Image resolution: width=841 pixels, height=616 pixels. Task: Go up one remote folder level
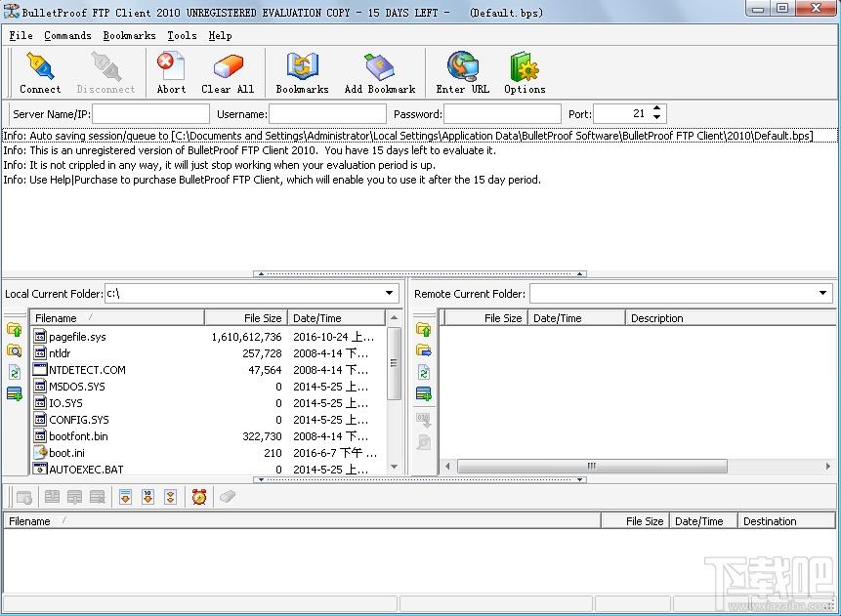424,329
